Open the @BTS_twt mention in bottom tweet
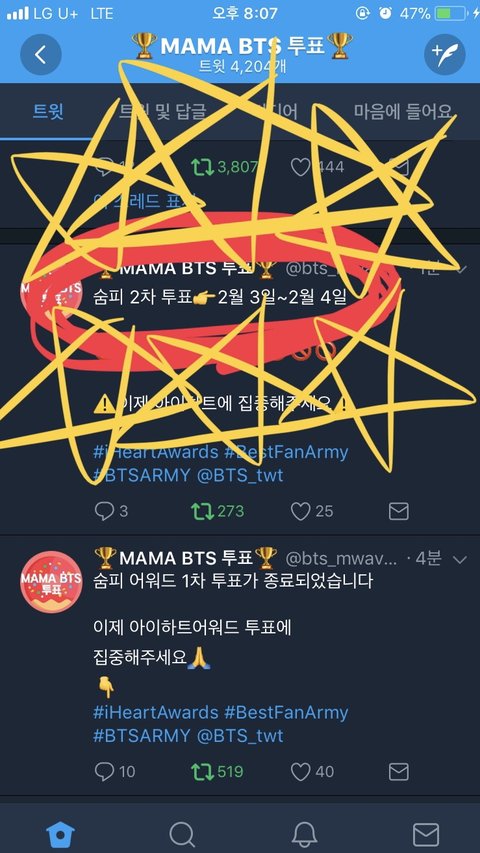Screen dimensions: 480x853 tap(239, 736)
